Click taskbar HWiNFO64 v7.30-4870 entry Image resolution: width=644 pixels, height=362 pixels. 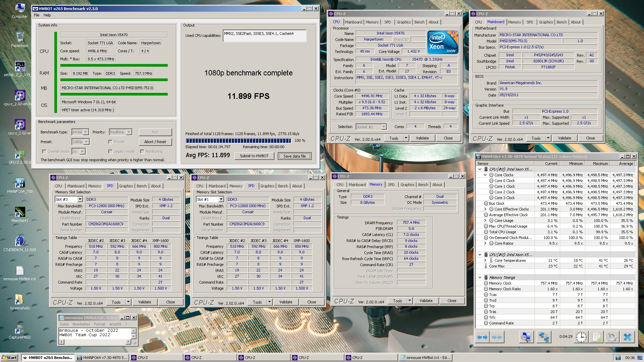[x=102, y=358]
